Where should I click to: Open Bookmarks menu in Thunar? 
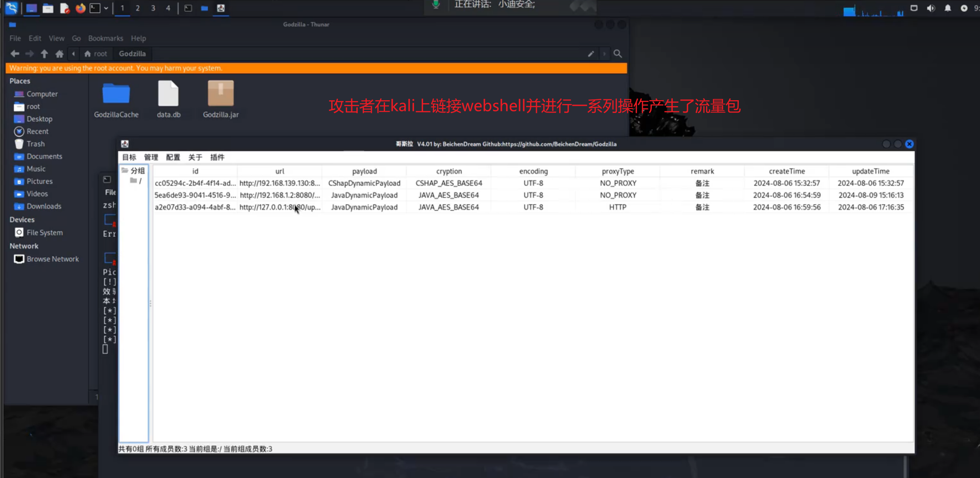[105, 38]
